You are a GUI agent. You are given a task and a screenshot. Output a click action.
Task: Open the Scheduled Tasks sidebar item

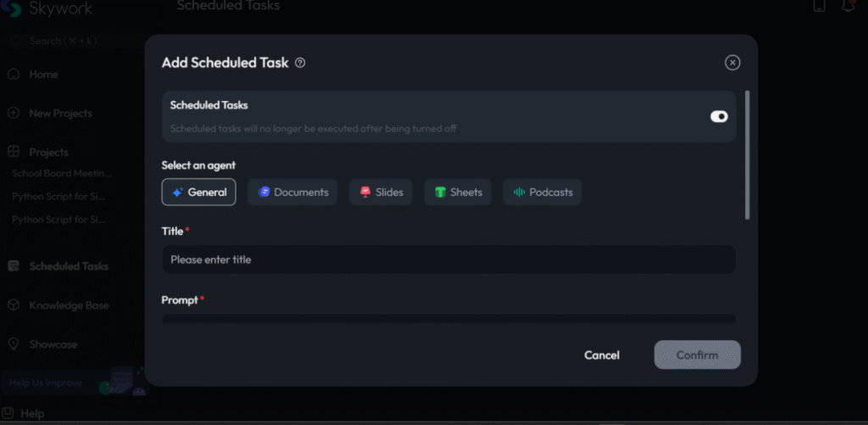click(68, 266)
